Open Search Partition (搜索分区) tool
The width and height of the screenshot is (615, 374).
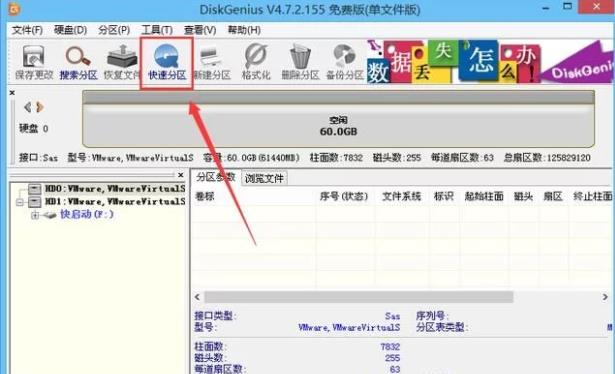(x=78, y=62)
